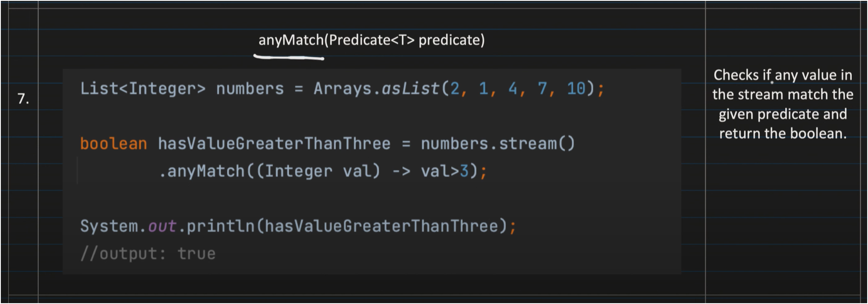Click the purple italic out field
The width and height of the screenshot is (868, 304).
click(162, 226)
